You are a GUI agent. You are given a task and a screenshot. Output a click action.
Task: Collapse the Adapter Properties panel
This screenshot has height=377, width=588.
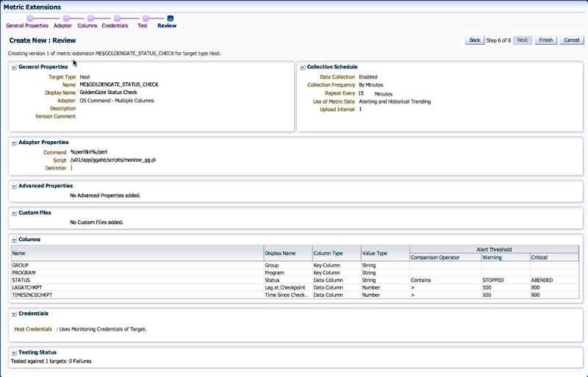point(14,142)
